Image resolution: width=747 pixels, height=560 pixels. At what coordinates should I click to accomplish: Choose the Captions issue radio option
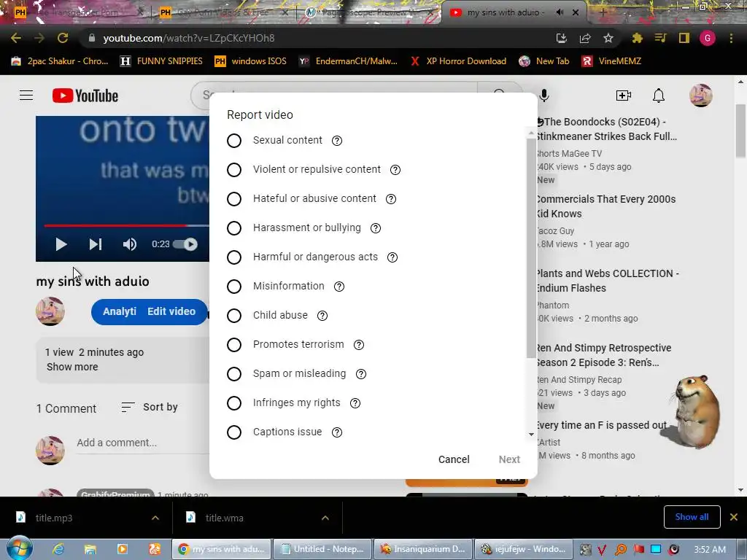[234, 432]
